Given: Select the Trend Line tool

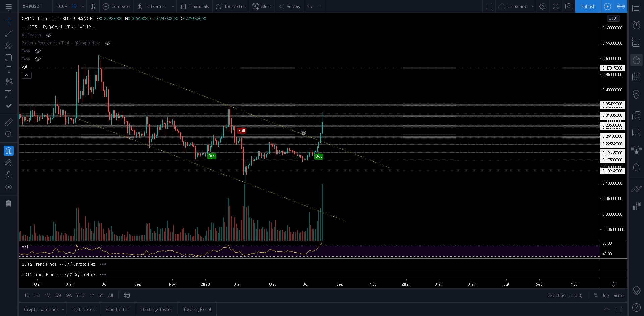Looking at the screenshot, I should click(9, 33).
